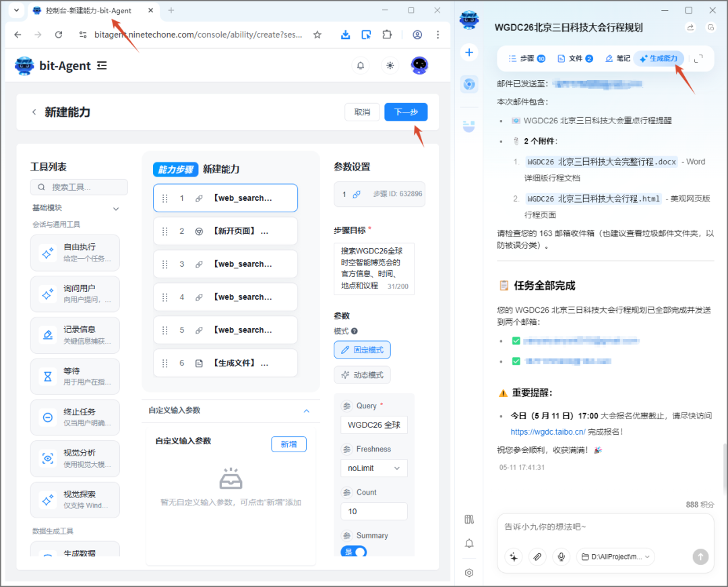Add 视觉探索 tool
The height and width of the screenshot is (587, 728).
[x=75, y=500]
